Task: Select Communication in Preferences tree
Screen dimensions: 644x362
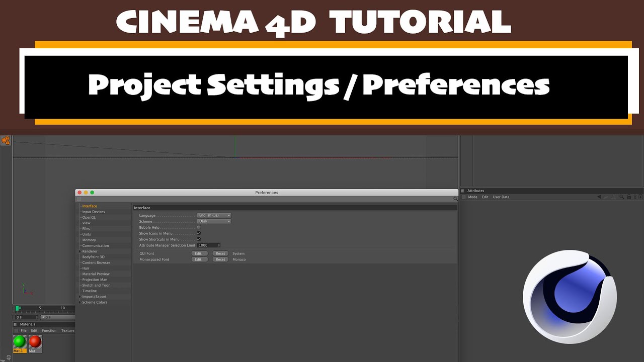Action: tap(96, 246)
